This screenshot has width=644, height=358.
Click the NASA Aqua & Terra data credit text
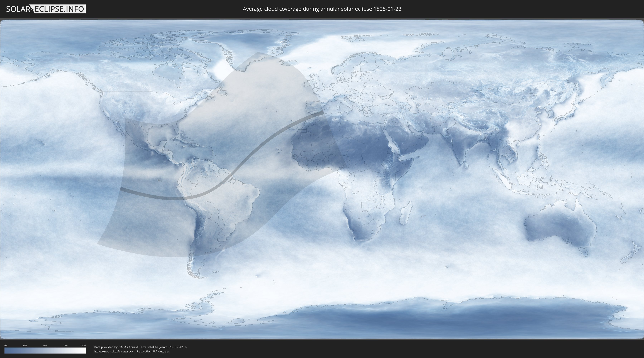(140, 347)
